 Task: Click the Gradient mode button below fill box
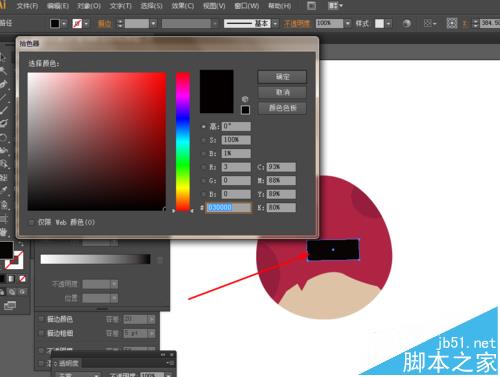[12, 278]
